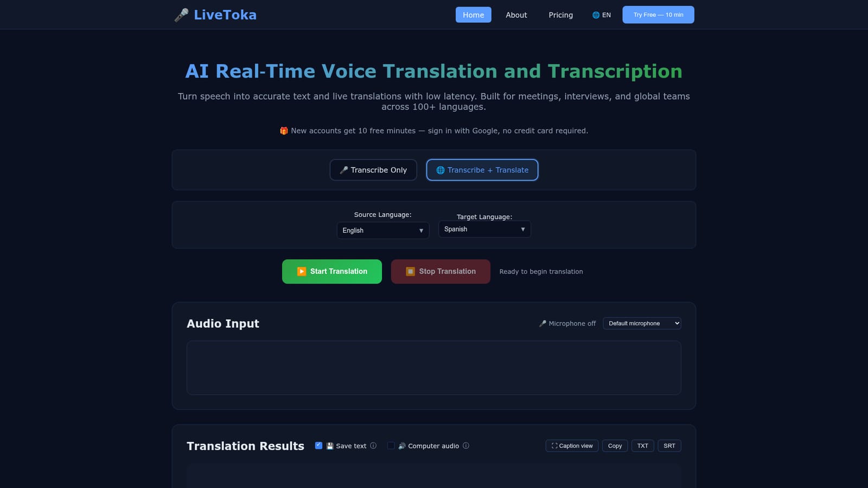The width and height of the screenshot is (868, 488).
Task: Click the LiveToka microphone logo icon
Action: coord(182,15)
